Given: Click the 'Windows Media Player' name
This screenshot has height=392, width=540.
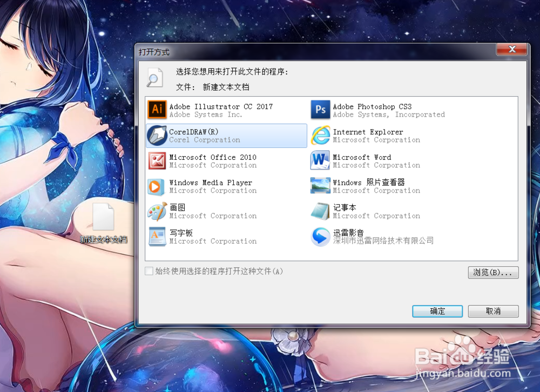Looking at the screenshot, I should (211, 183).
